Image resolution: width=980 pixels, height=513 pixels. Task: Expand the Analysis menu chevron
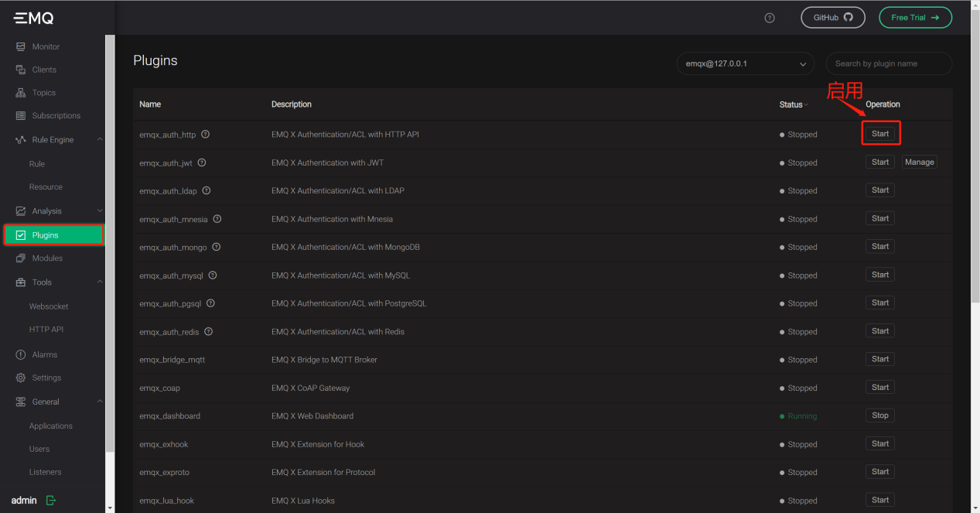(x=100, y=210)
